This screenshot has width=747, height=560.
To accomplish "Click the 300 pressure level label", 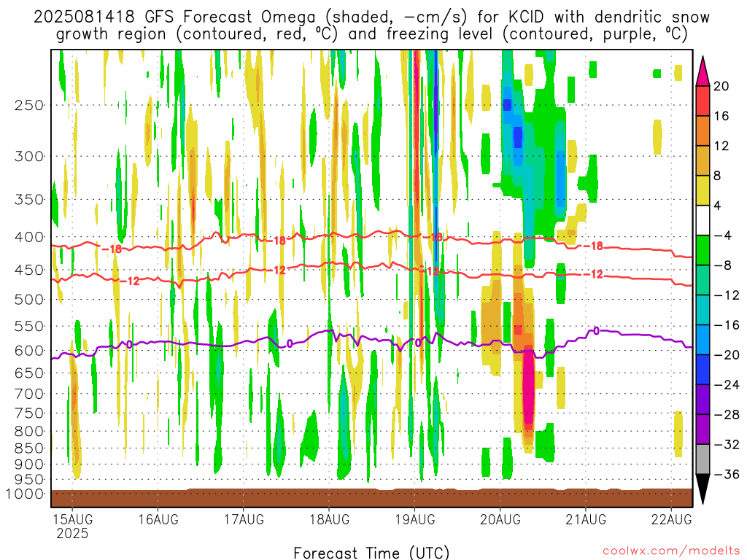I will pos(29,156).
